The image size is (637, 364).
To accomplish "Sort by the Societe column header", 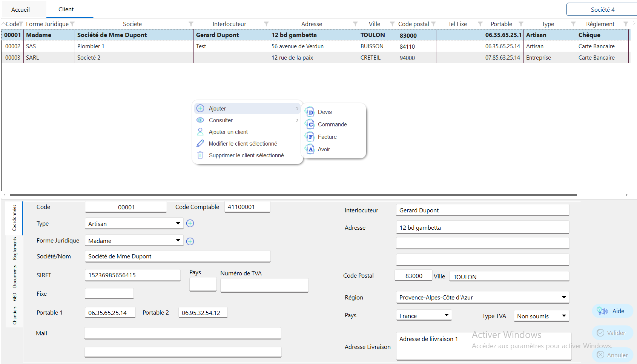I will click(132, 24).
